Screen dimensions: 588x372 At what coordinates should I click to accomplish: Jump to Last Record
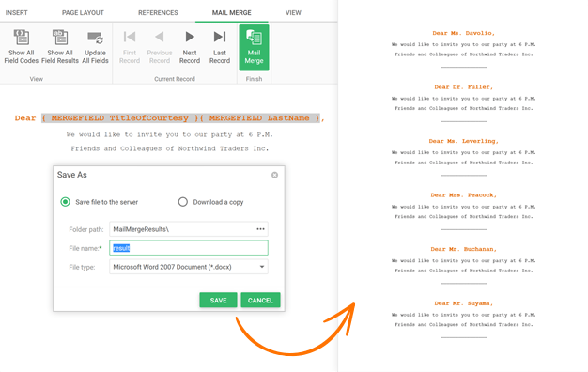pyautogui.click(x=220, y=47)
